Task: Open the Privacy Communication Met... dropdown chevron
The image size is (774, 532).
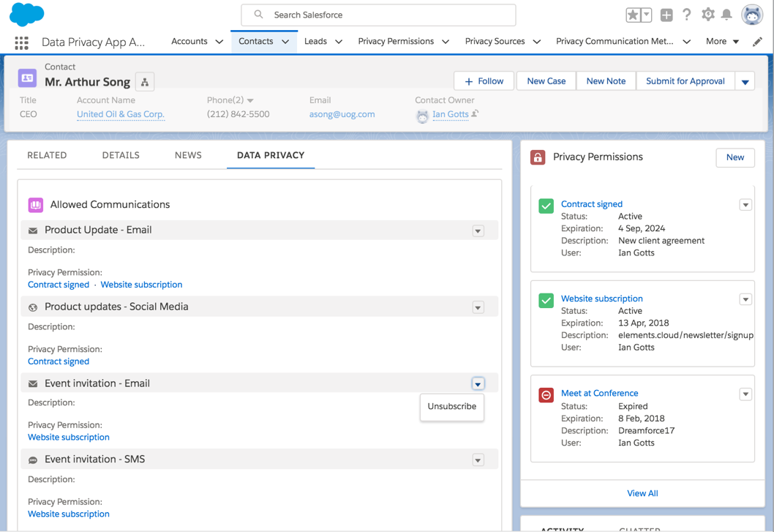Action: tap(686, 42)
